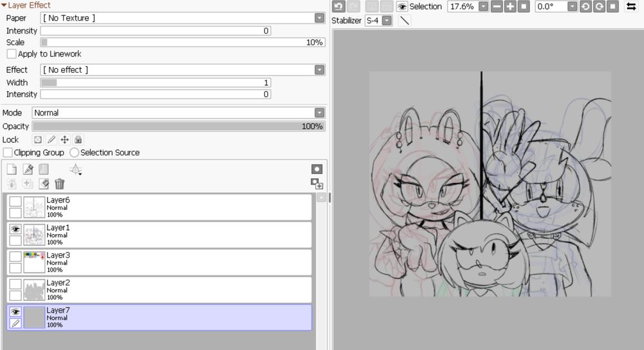Rotate canvas counterclockwise
Screen dimensions: 644x350
(585, 6)
